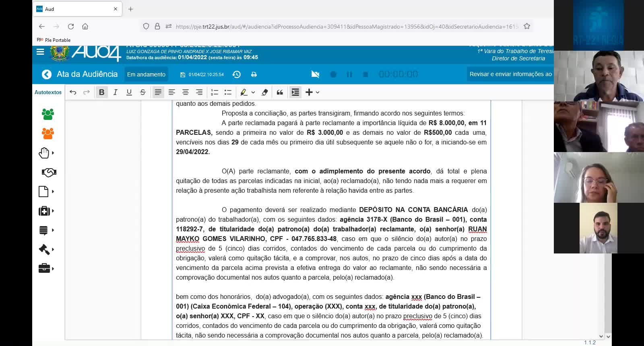Viewport: 644px width, 346px height.
Task: Open the highlight color dropdown
Action: [x=253, y=92]
